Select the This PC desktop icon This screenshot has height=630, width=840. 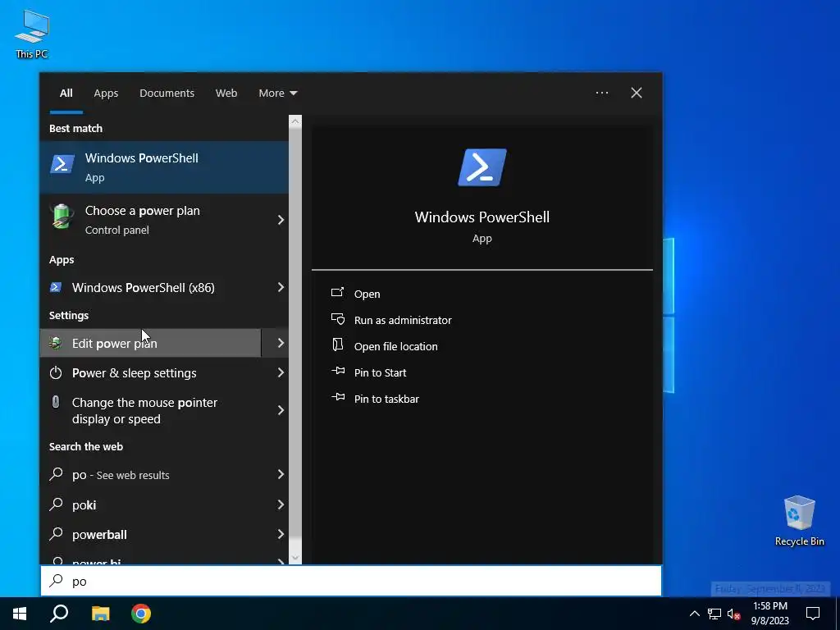pyautogui.click(x=32, y=34)
